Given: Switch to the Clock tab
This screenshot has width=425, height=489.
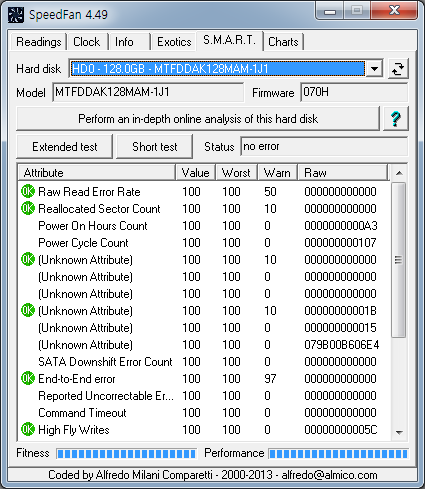Looking at the screenshot, I should (87, 42).
